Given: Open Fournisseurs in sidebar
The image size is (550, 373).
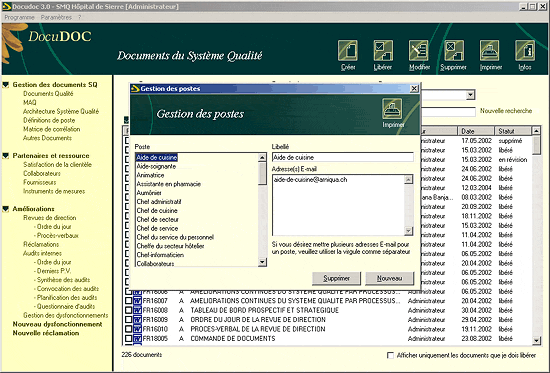Looking at the screenshot, I should click(40, 182).
